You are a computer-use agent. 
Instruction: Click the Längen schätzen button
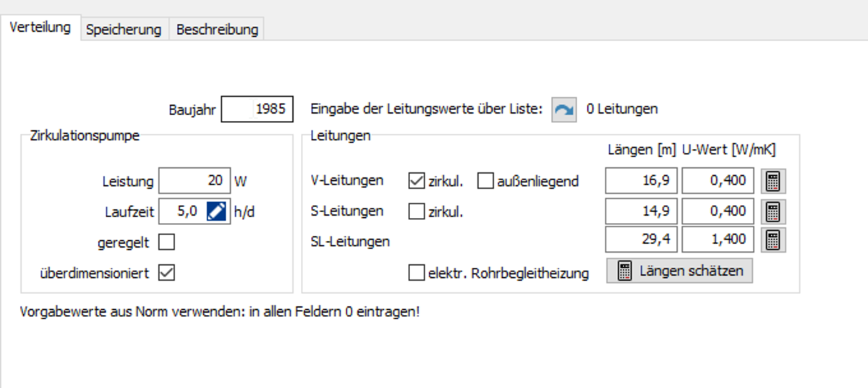click(x=679, y=271)
